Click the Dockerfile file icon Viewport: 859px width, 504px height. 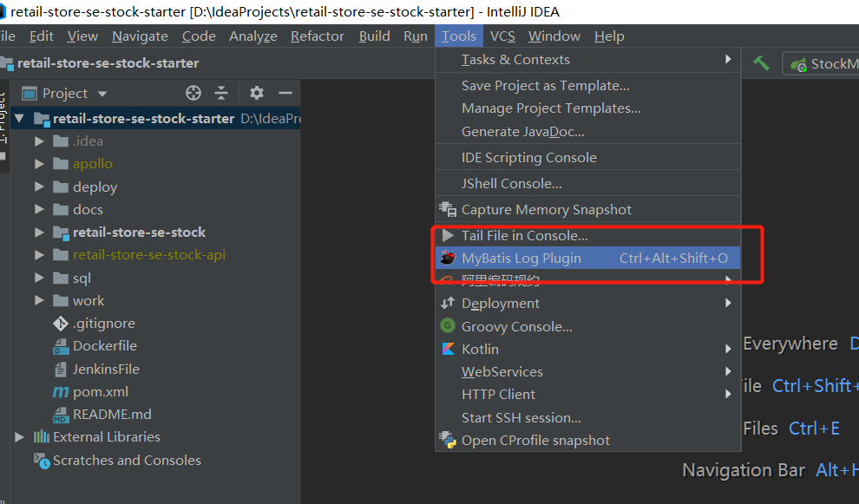60,346
